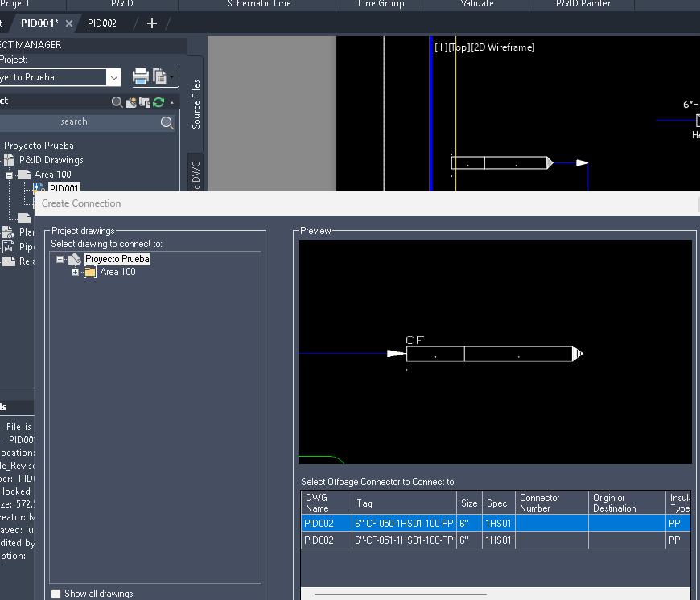
Task: Collapse Area 100 in Project Manager tree
Action: 9,175
